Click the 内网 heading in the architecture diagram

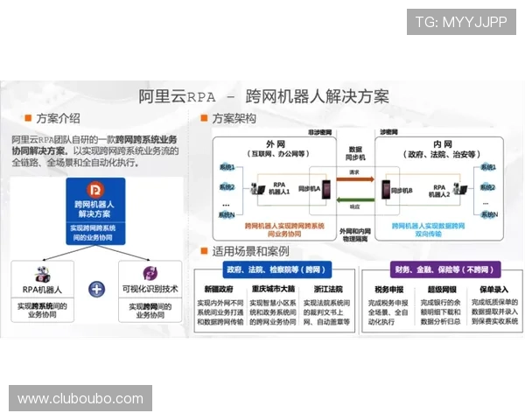point(443,144)
